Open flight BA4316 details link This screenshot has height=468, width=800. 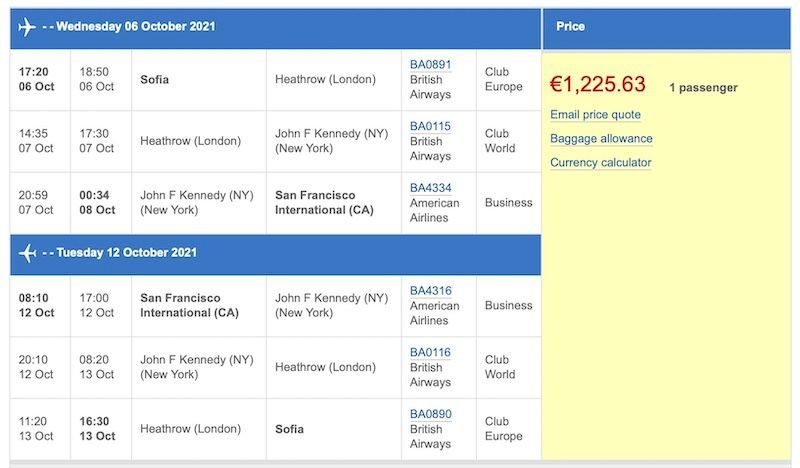[x=431, y=291]
